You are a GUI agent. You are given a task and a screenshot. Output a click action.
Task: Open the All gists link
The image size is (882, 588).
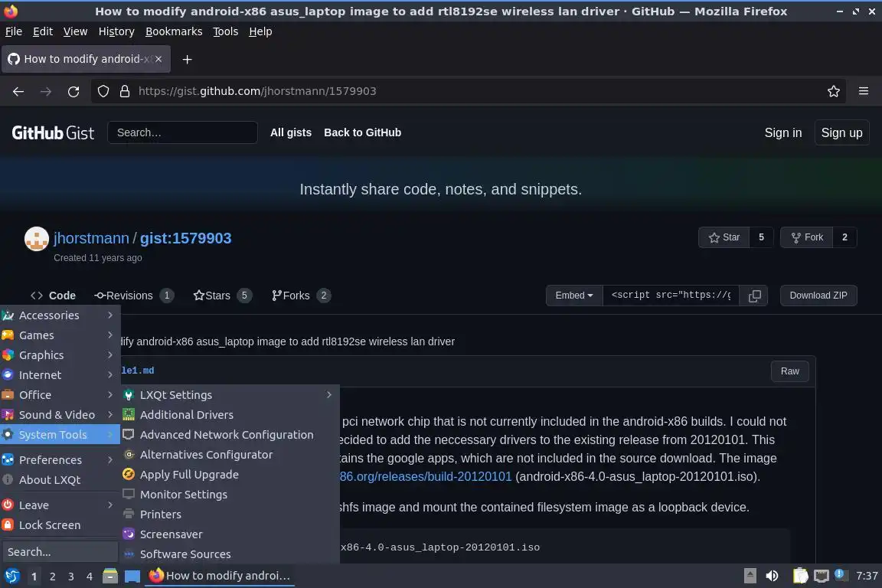(x=291, y=132)
